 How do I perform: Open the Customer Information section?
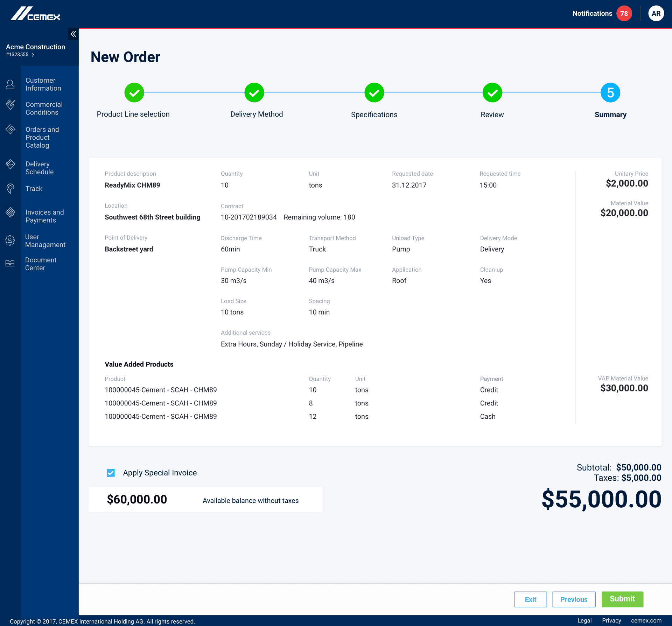tap(43, 84)
